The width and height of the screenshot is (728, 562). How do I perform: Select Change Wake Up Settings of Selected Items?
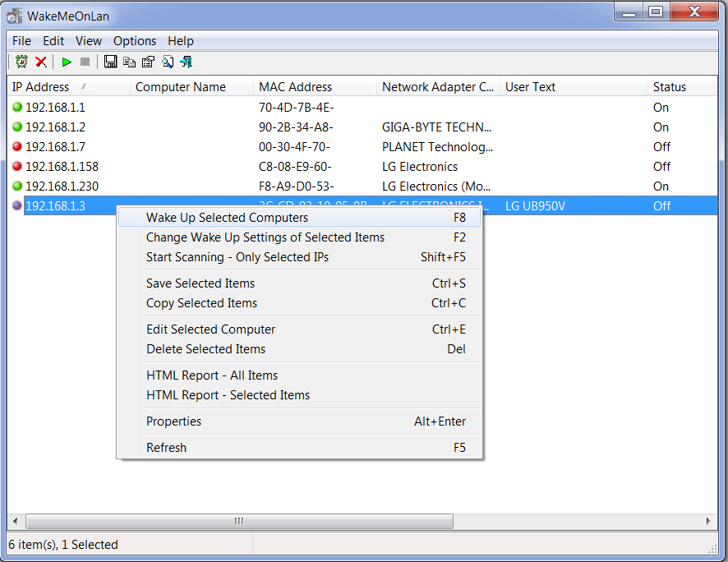click(x=265, y=237)
